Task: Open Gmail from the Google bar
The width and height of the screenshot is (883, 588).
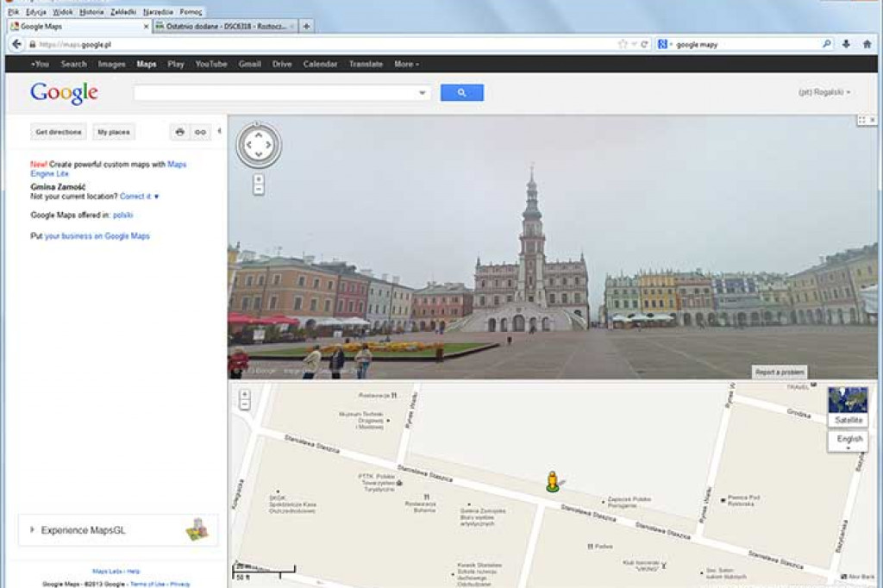Action: click(249, 64)
